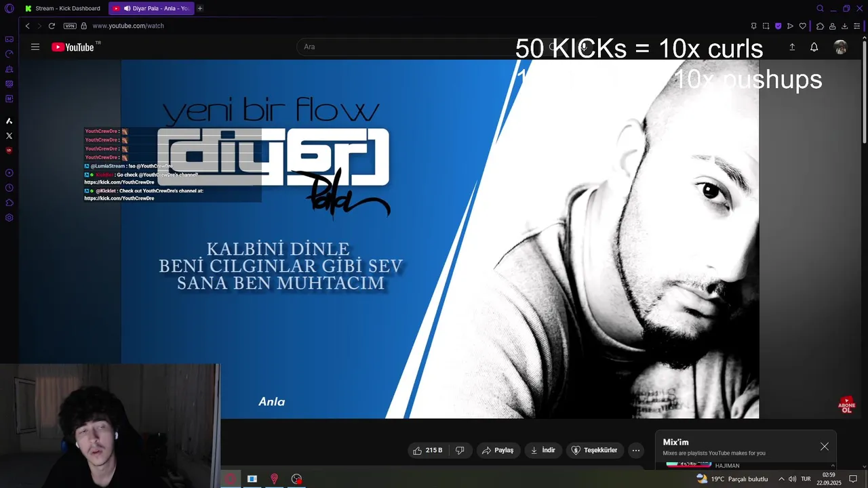
Task: Open sidebar Settings gear icon
Action: 9,218
